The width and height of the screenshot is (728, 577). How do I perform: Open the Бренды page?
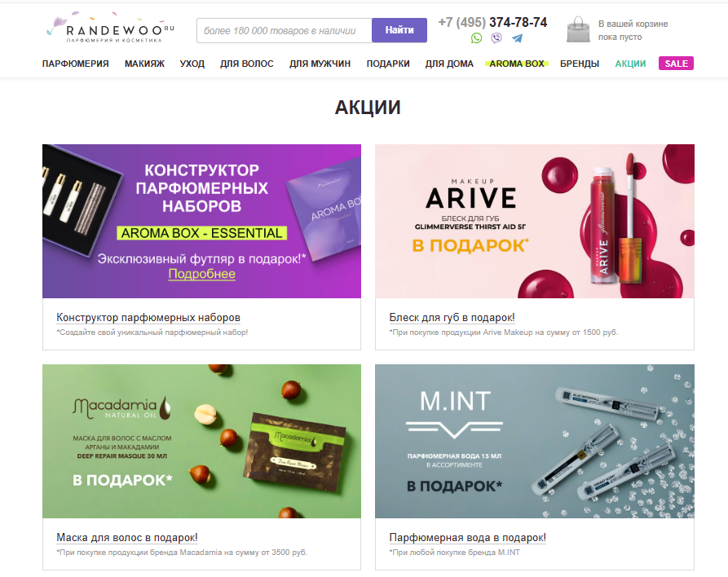point(580,64)
